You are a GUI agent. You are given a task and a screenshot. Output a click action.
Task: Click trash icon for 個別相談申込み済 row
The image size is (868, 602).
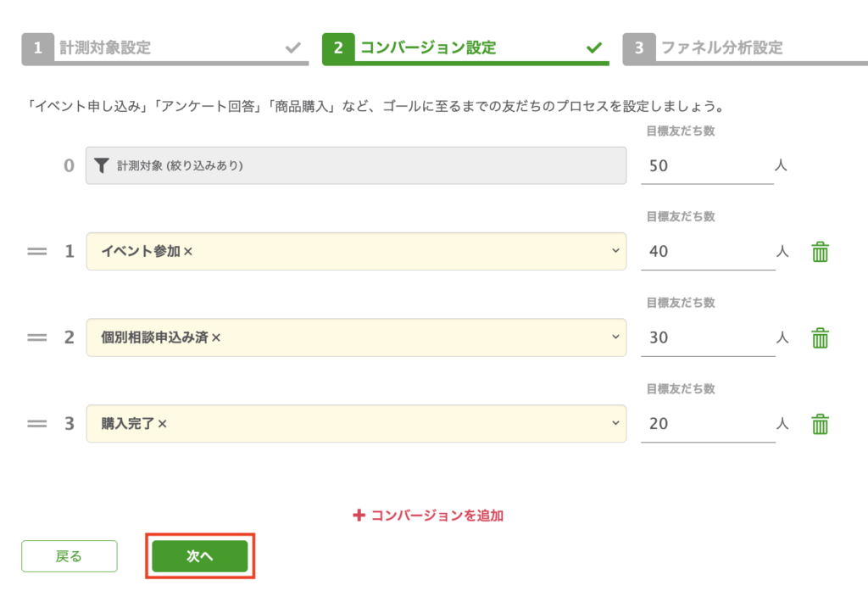pos(820,337)
